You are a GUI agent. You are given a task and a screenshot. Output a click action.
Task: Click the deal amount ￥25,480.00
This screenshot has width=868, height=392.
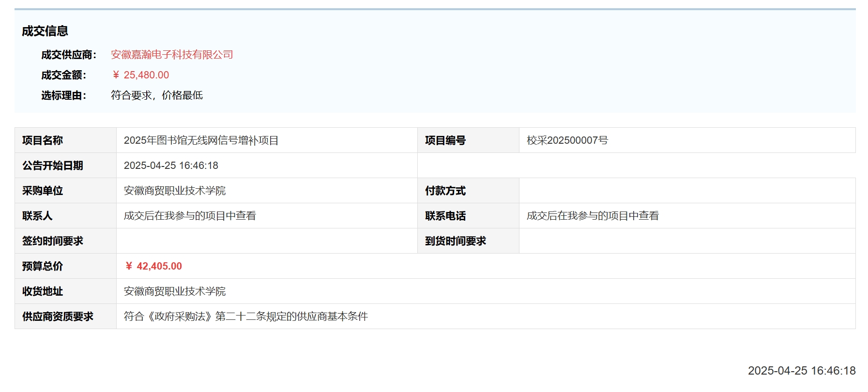tap(140, 75)
